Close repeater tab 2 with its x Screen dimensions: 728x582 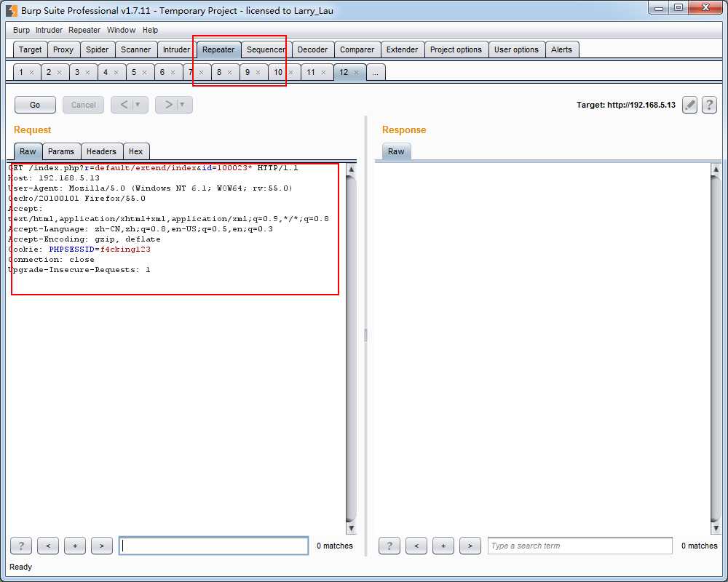click(60, 73)
